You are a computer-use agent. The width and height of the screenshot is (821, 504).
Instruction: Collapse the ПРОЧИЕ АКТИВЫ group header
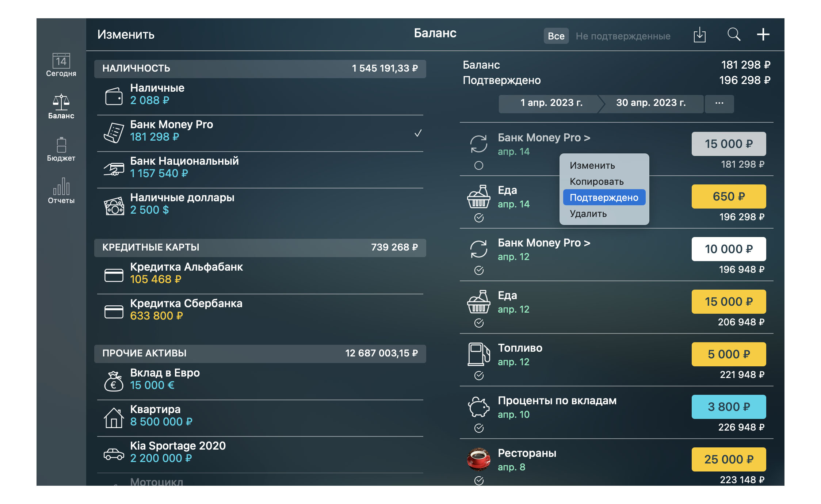260,354
